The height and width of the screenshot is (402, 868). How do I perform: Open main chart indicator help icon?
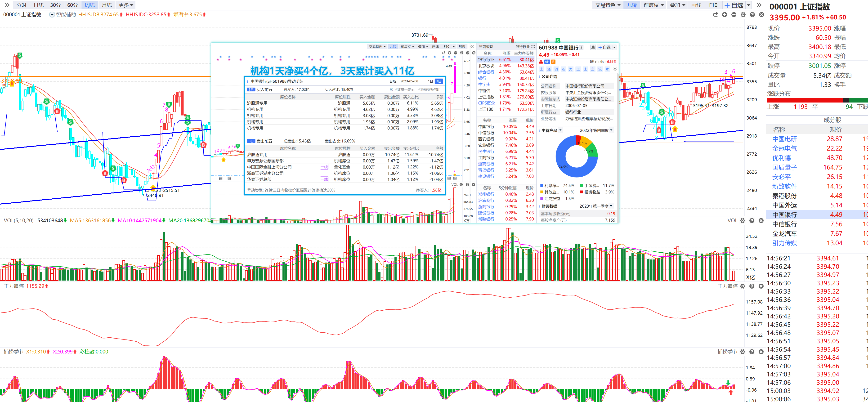coord(752,14)
